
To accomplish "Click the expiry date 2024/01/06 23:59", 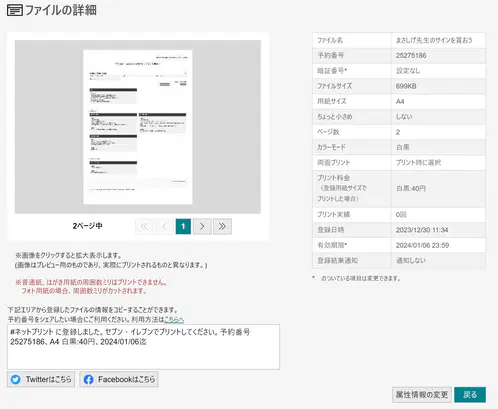I will click(422, 245).
